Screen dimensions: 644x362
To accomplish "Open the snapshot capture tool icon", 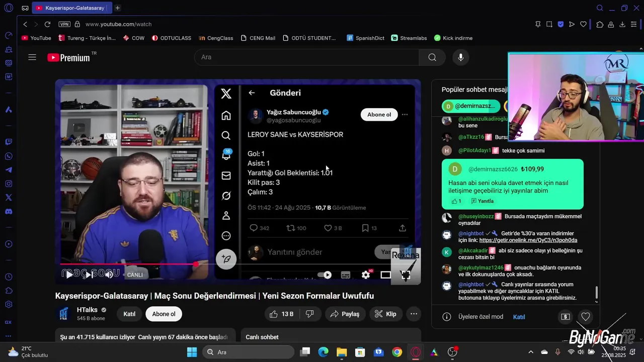I will 549,24.
